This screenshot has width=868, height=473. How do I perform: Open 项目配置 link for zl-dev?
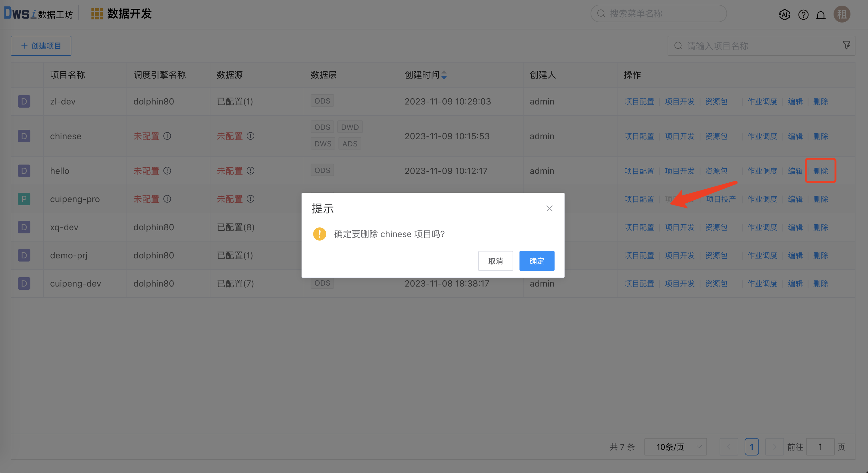pyautogui.click(x=639, y=101)
